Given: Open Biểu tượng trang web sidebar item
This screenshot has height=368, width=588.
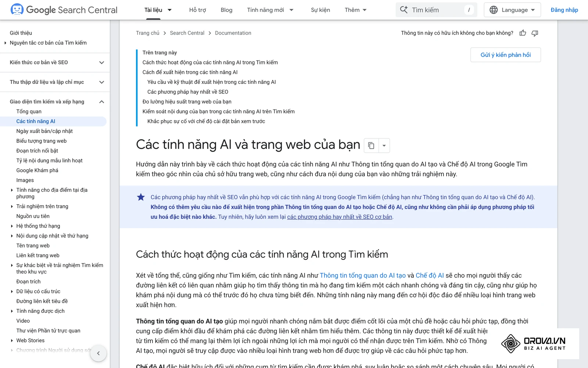Looking at the screenshot, I should click(42, 141).
